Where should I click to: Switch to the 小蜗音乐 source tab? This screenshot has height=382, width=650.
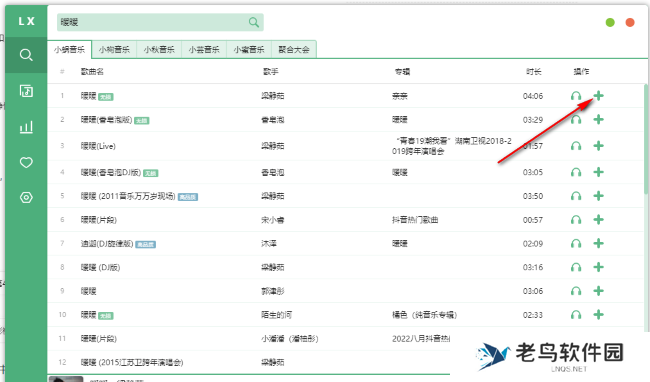(x=69, y=50)
